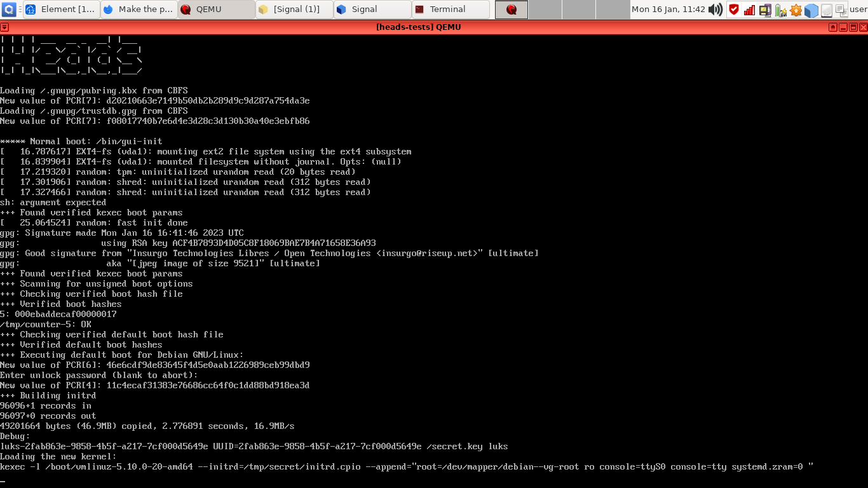This screenshot has height=488, width=868.
Task: Click the 'New value of PCR[6]' line
Action: point(155,365)
